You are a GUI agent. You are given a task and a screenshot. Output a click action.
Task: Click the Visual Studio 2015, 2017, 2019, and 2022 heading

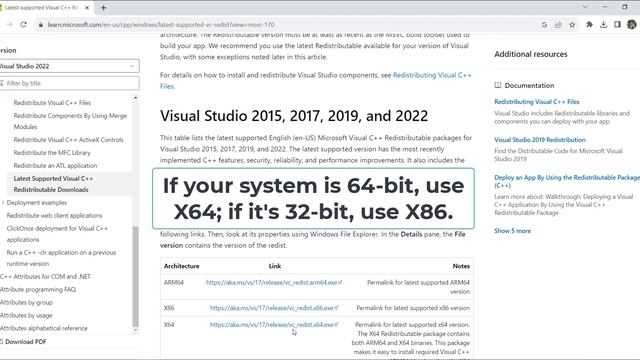tap(294, 116)
